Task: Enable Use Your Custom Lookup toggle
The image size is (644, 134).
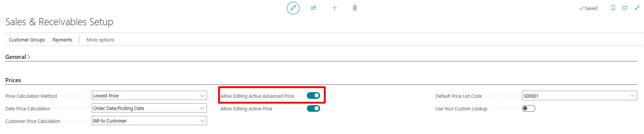Action: click(529, 108)
